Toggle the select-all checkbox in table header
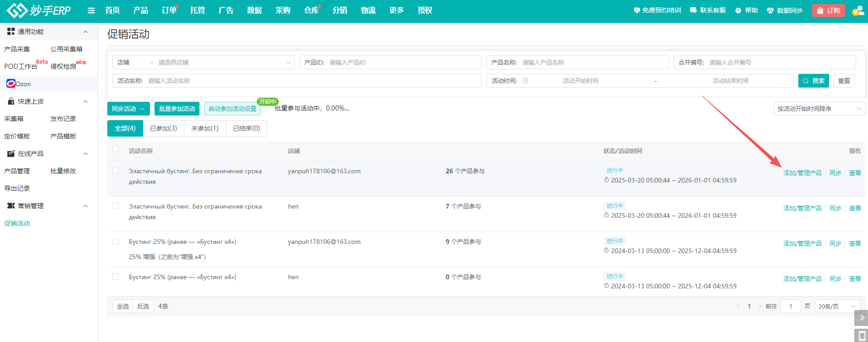868x342 pixels. coord(116,149)
